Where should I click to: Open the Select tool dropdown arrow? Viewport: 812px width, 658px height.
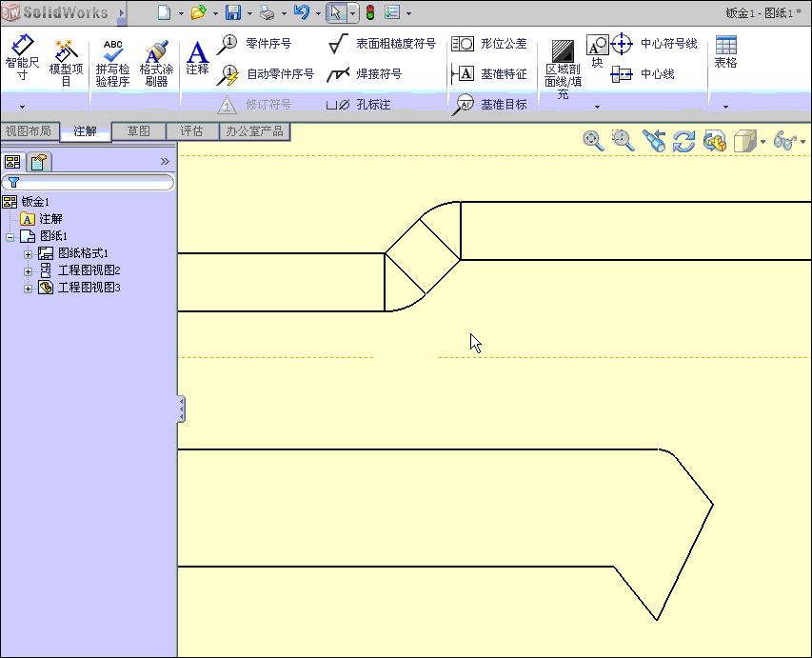pos(352,13)
